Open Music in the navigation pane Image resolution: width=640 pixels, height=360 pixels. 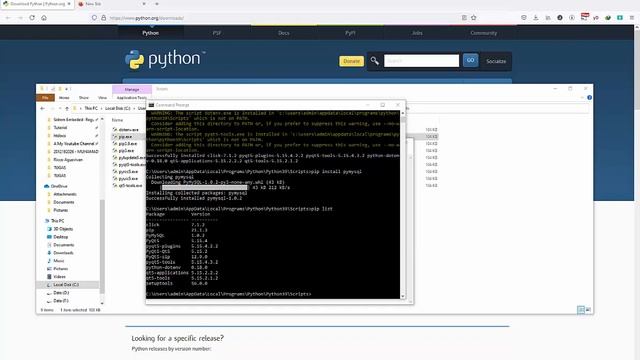[x=58, y=261]
